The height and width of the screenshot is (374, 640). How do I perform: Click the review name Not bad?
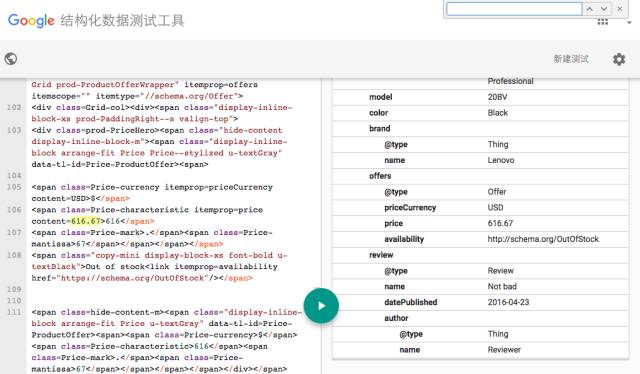click(502, 287)
